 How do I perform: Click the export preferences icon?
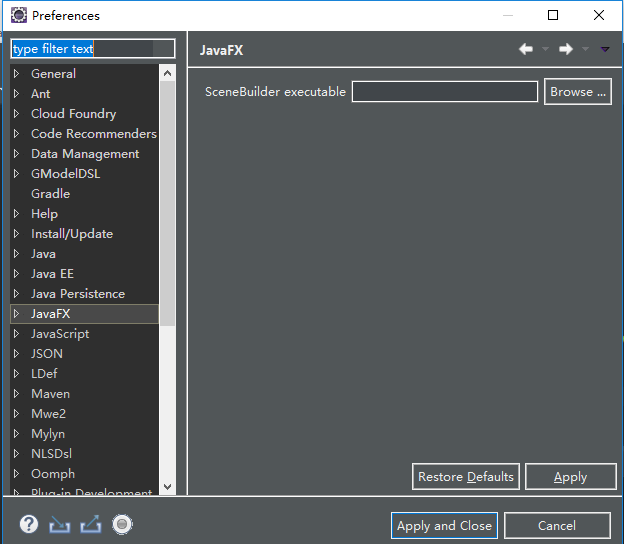[x=91, y=525]
